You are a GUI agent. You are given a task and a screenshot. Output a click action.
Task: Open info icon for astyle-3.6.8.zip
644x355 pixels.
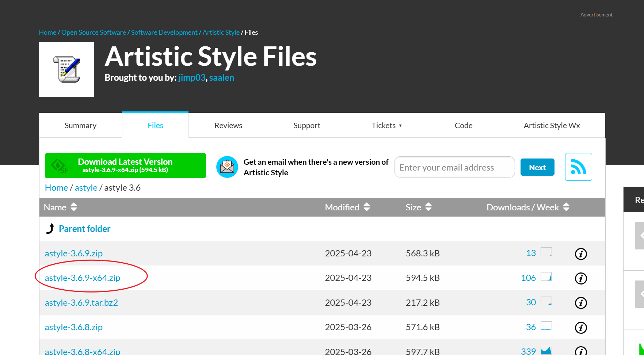581,328
